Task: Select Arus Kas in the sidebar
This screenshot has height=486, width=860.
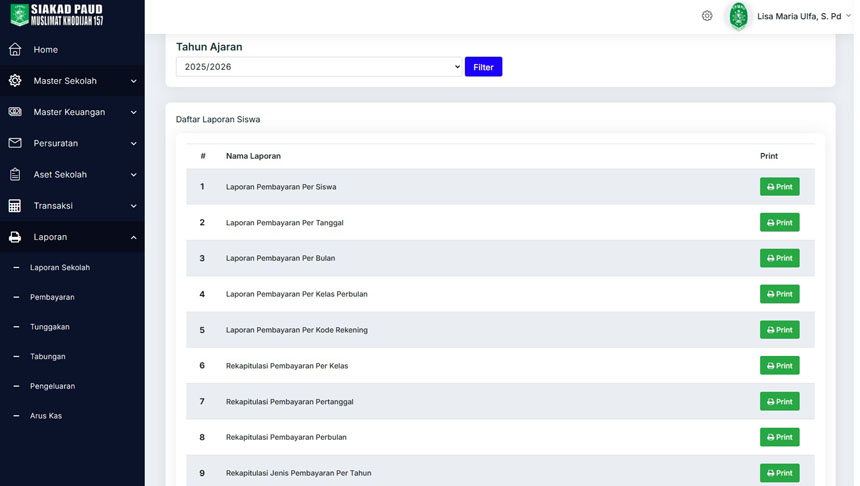Action: point(46,416)
